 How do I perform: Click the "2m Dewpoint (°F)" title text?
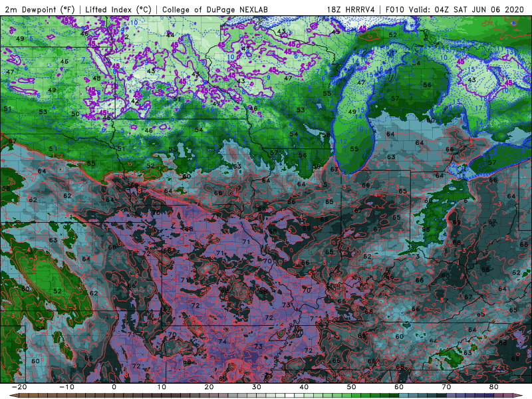pos(40,9)
